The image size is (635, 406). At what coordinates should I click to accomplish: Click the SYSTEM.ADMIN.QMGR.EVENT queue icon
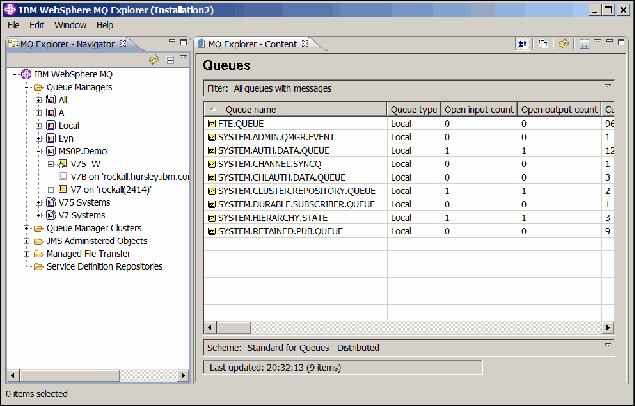click(212, 137)
